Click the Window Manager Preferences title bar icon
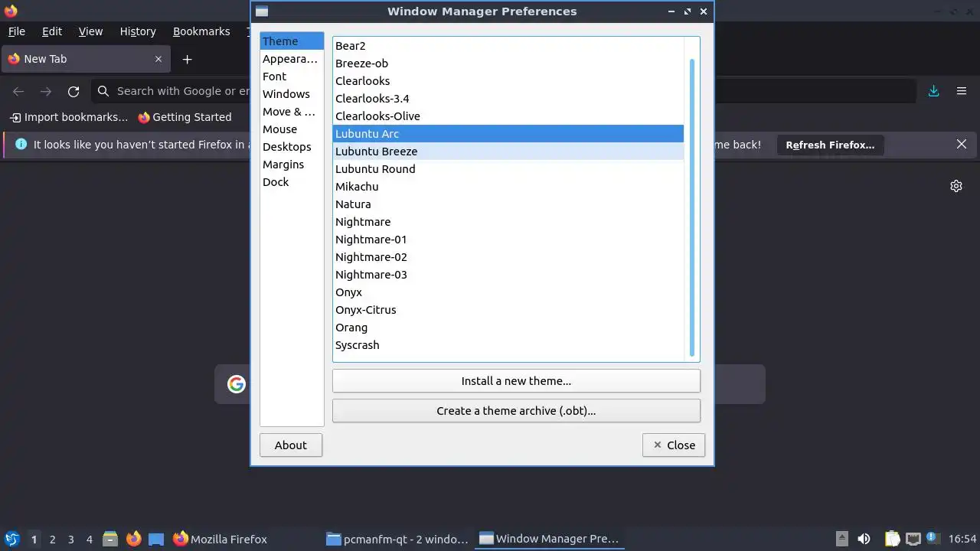Image resolution: width=980 pixels, height=551 pixels. (262, 11)
